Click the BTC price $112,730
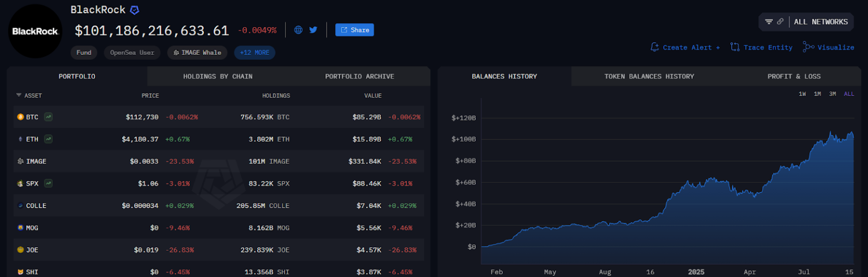 click(142, 117)
